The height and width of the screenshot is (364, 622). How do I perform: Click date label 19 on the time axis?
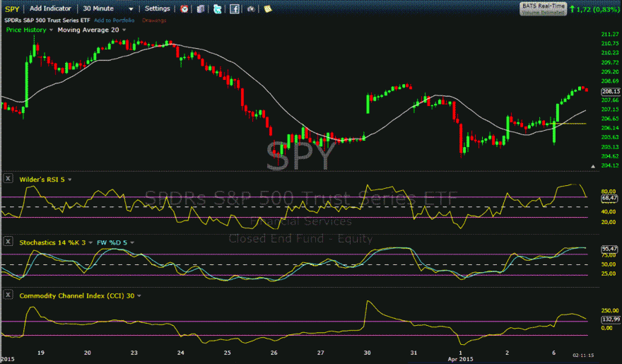[41, 353]
